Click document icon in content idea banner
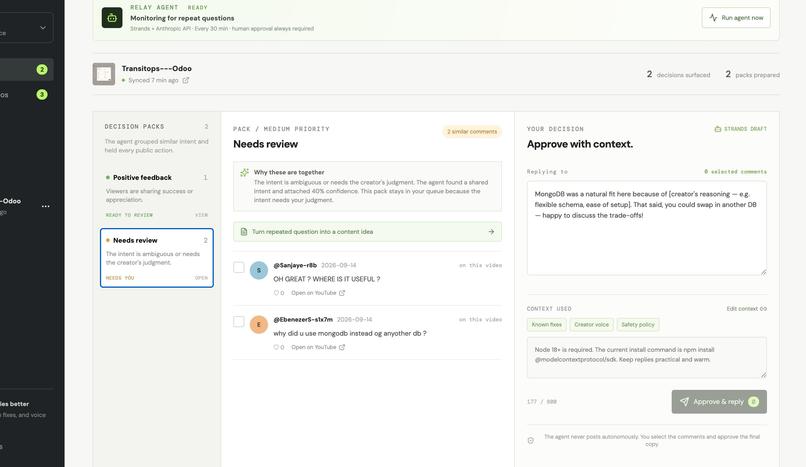Image resolution: width=806 pixels, height=467 pixels. [x=244, y=232]
